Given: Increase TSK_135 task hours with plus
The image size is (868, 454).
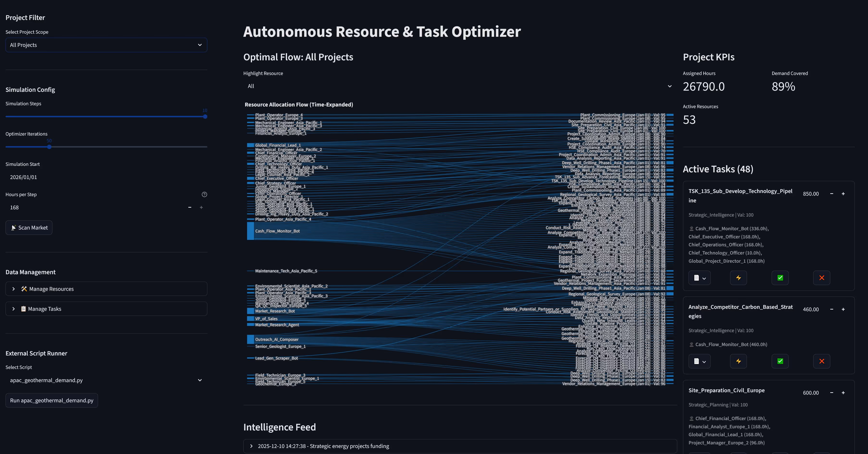Looking at the screenshot, I should [x=843, y=194].
